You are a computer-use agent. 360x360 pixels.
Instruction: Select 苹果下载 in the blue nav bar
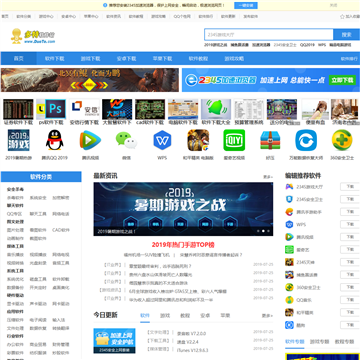(162, 58)
